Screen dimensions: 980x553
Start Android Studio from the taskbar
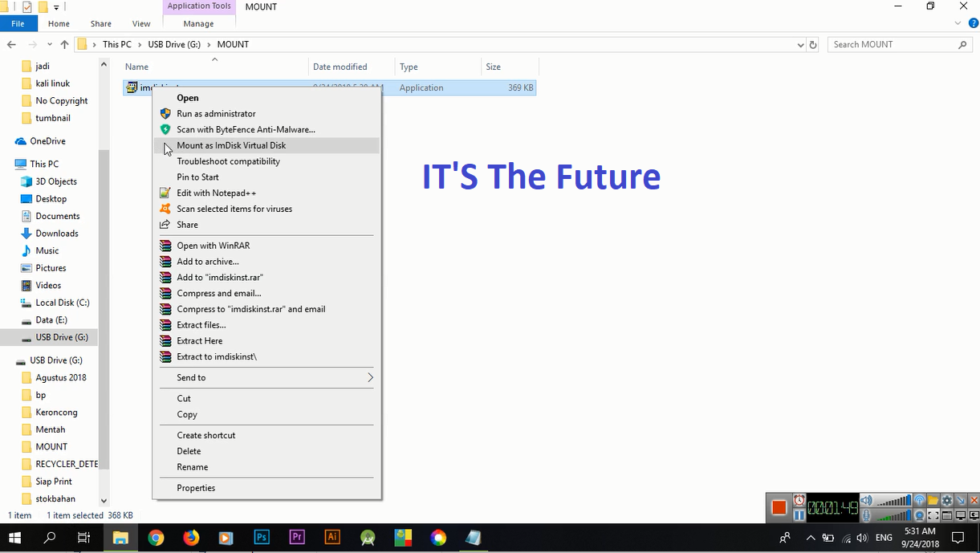367,537
